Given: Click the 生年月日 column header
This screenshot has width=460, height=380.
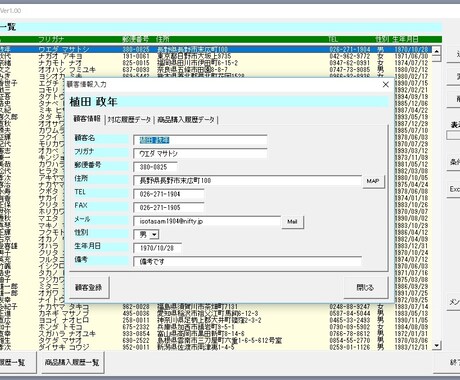Looking at the screenshot, I should click(x=405, y=39).
